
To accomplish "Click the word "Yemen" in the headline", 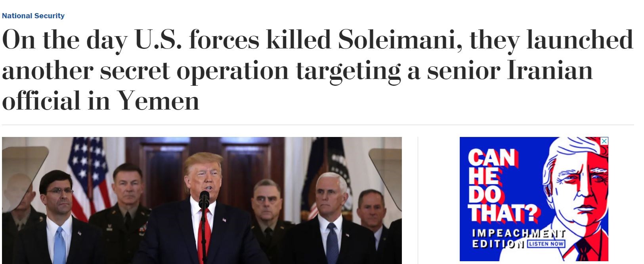I will [x=159, y=101].
